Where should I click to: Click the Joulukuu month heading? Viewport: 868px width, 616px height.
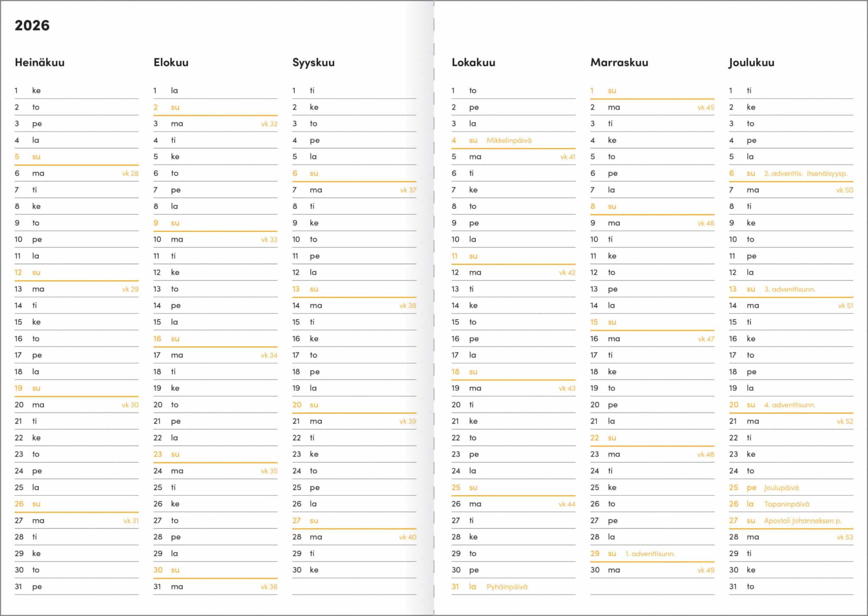751,63
